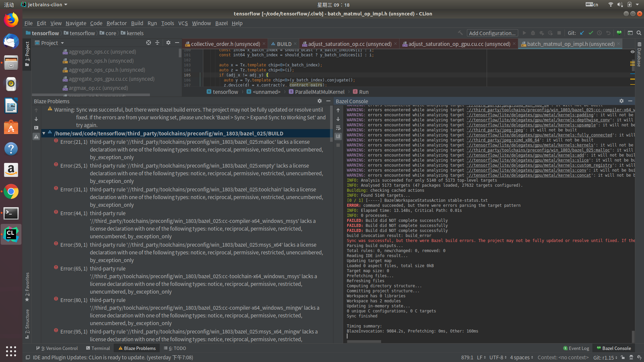
Task: Switch to the BUILD editor tab
Action: click(x=284, y=44)
